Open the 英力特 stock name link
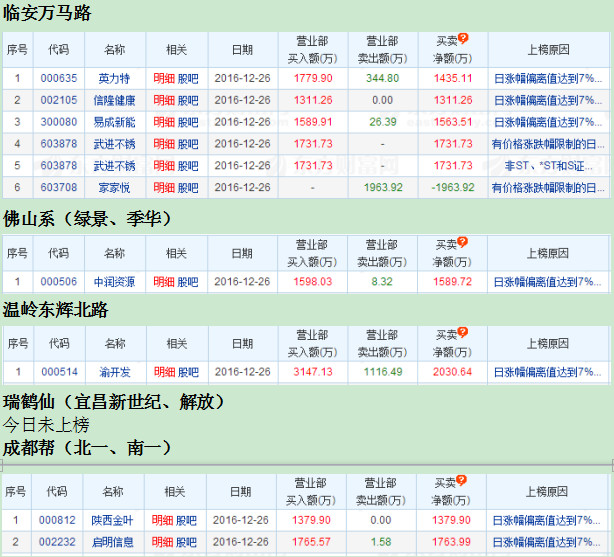Viewport: 614px width, 557px height. click(114, 79)
